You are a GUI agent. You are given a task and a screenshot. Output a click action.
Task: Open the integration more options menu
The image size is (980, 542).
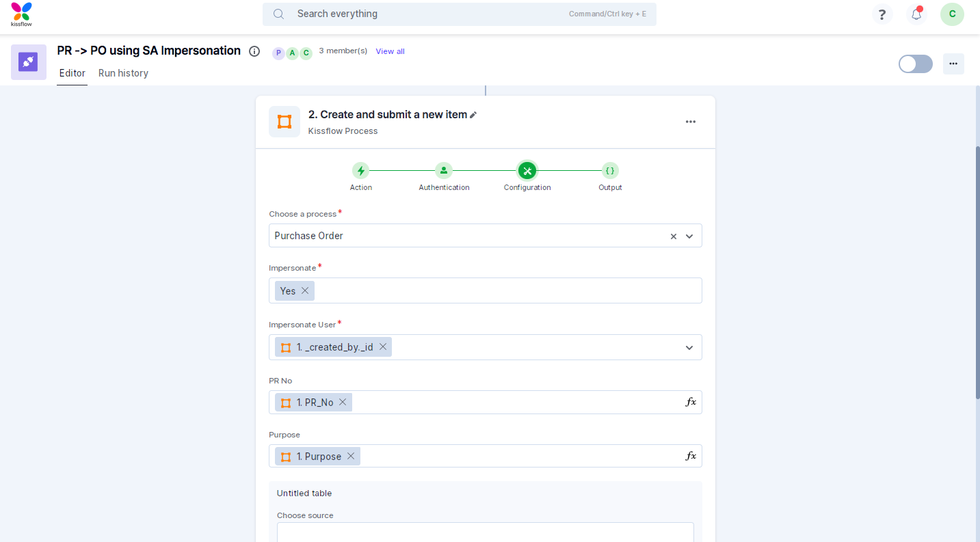953,64
